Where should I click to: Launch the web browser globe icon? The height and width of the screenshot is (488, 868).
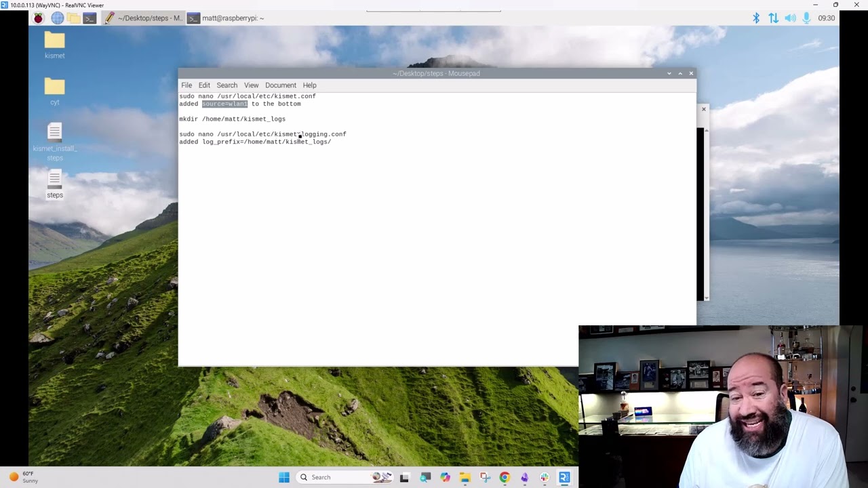[57, 18]
